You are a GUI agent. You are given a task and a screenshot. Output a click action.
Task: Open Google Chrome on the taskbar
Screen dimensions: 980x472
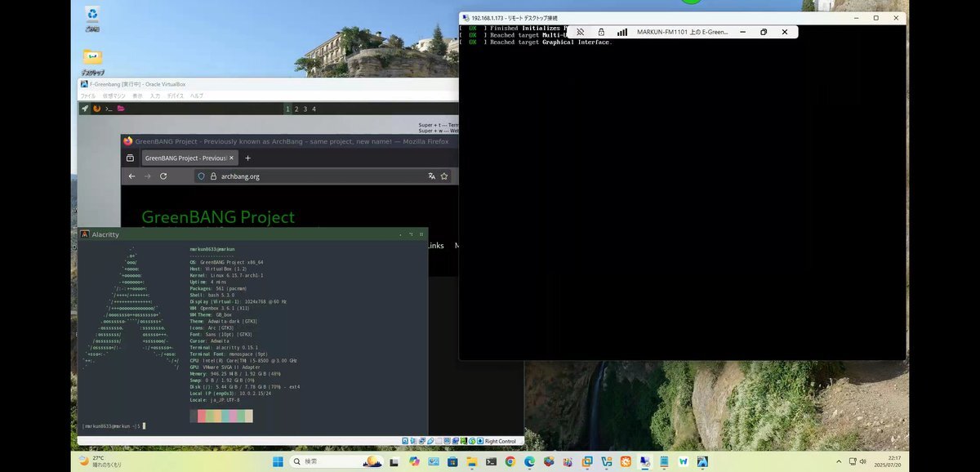pyautogui.click(x=510, y=461)
